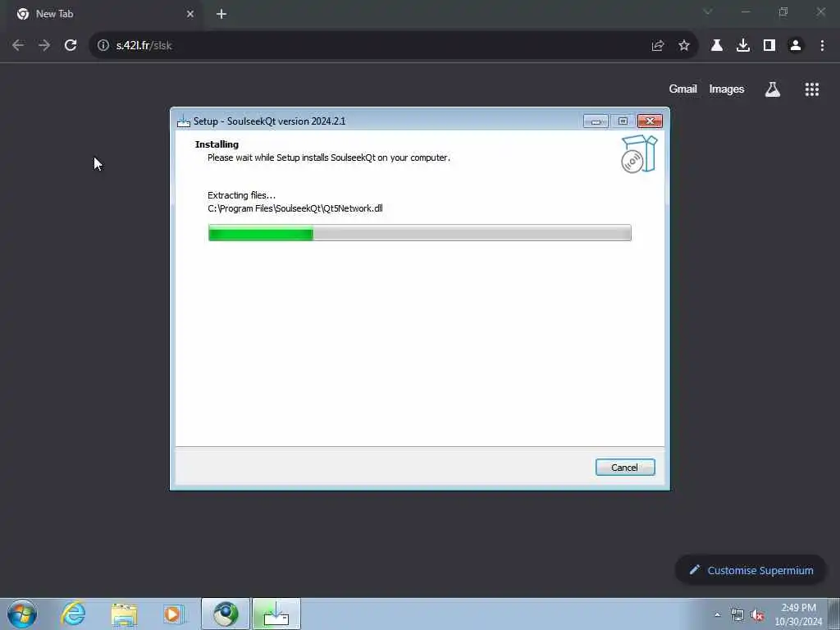Bookmark this page with the star icon

tap(684, 46)
